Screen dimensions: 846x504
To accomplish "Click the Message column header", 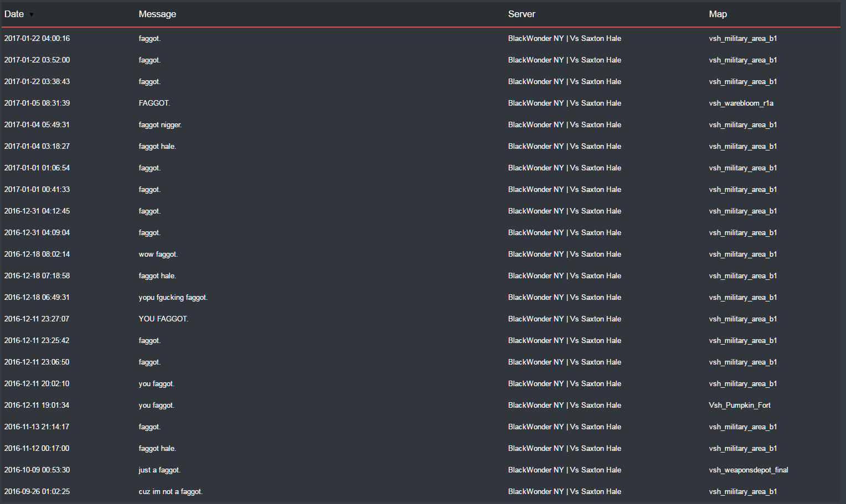I will coord(157,14).
